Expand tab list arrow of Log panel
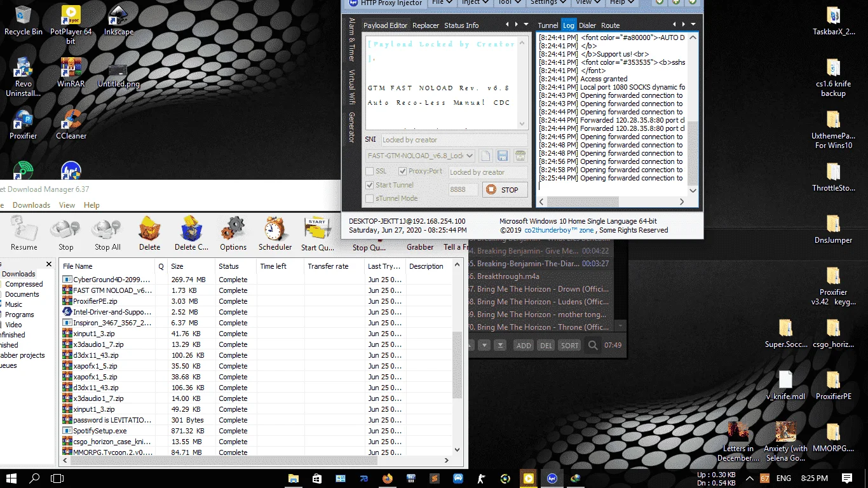The height and width of the screenshot is (488, 868). coord(693,25)
